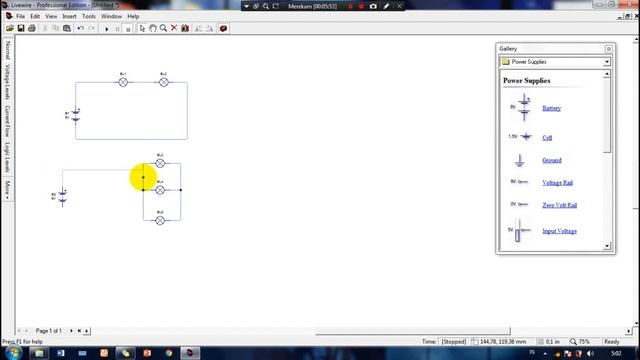Click the Paste clipboard icon
640x360 pixels.
67,29
